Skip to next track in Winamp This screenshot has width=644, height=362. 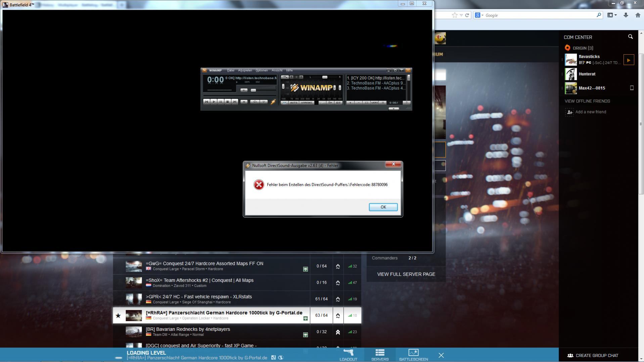235,102
